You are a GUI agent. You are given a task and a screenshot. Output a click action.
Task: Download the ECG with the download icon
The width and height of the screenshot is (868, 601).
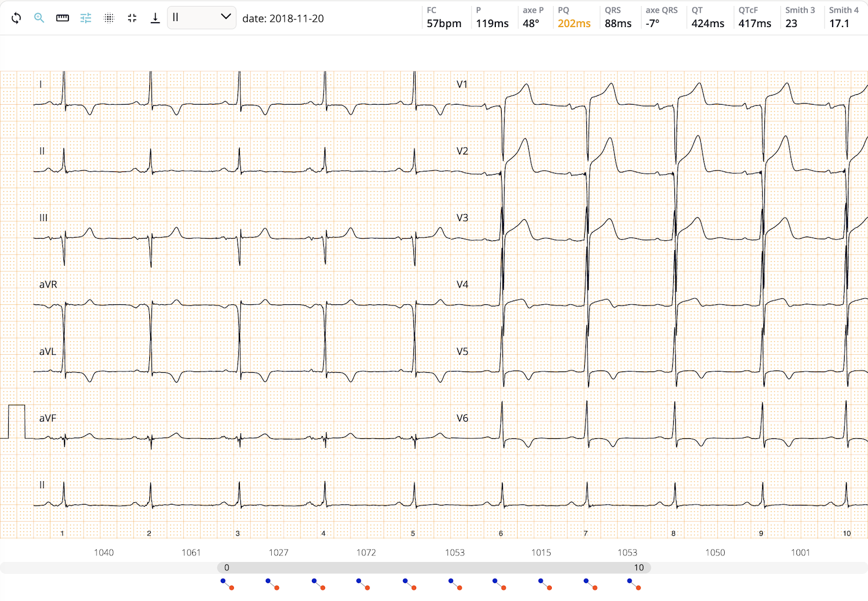click(155, 18)
